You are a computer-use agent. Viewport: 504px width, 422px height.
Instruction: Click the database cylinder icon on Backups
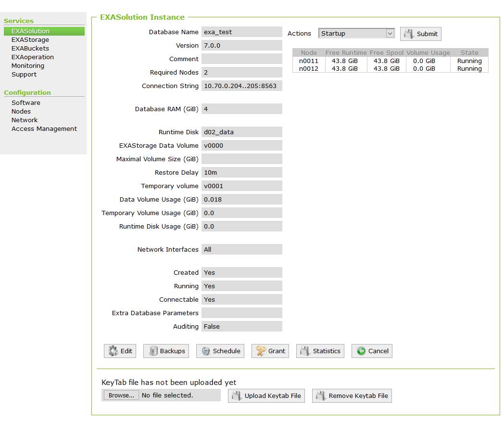pos(153,351)
